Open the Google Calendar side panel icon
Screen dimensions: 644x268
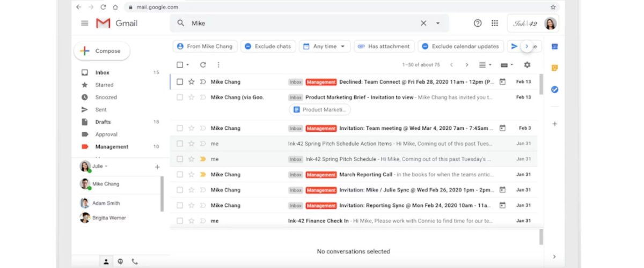(555, 47)
